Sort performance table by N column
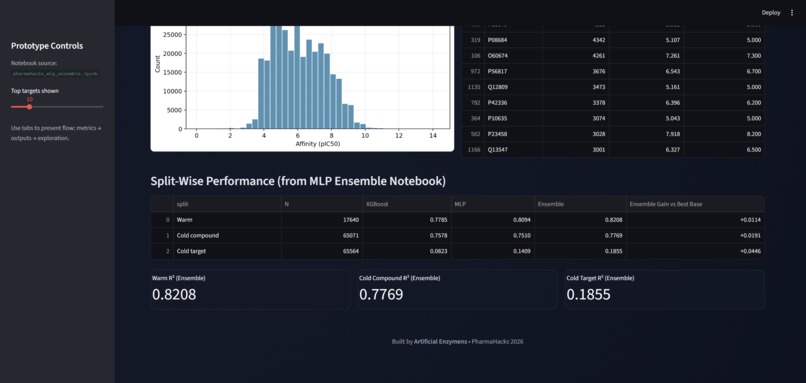Screen dimensions: 806x383 click(322, 204)
